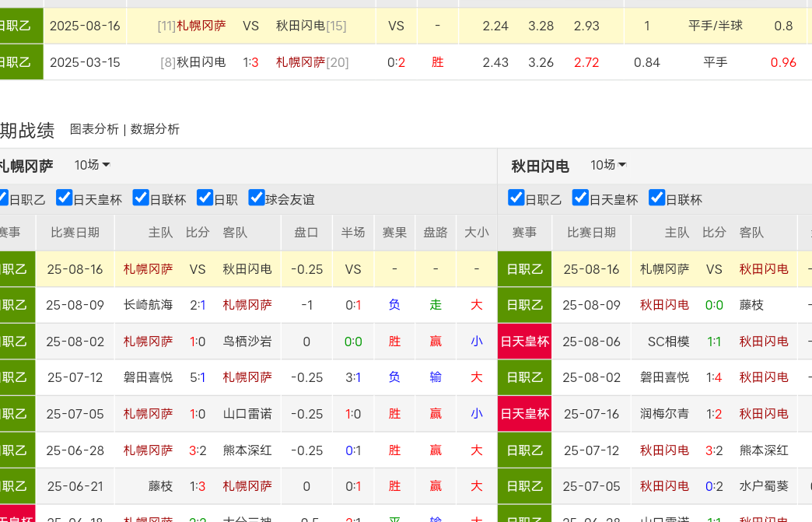Toggle the 球会友谊 checkbox

257,198
